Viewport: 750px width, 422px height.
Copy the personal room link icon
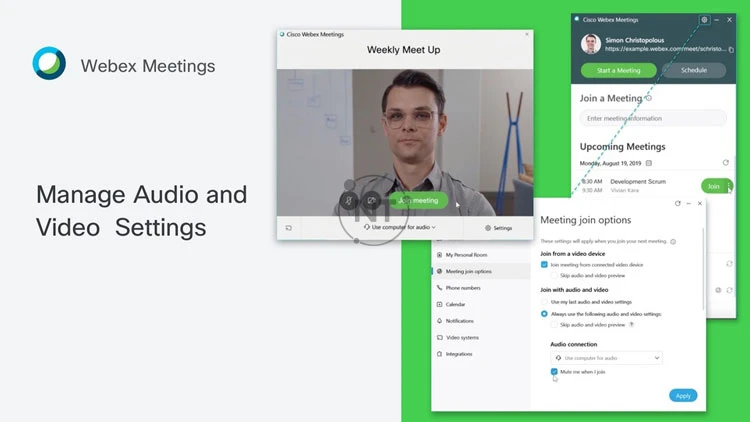pyautogui.click(x=731, y=49)
